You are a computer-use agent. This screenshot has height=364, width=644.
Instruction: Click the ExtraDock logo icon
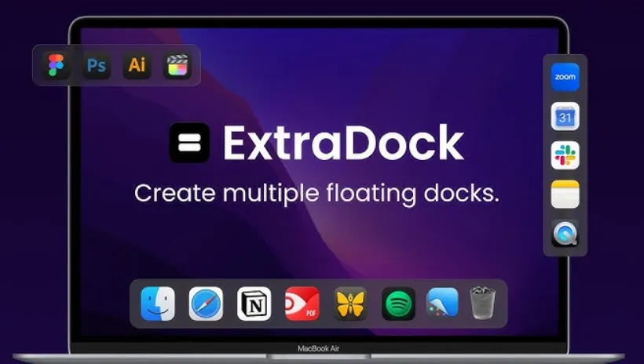189,143
